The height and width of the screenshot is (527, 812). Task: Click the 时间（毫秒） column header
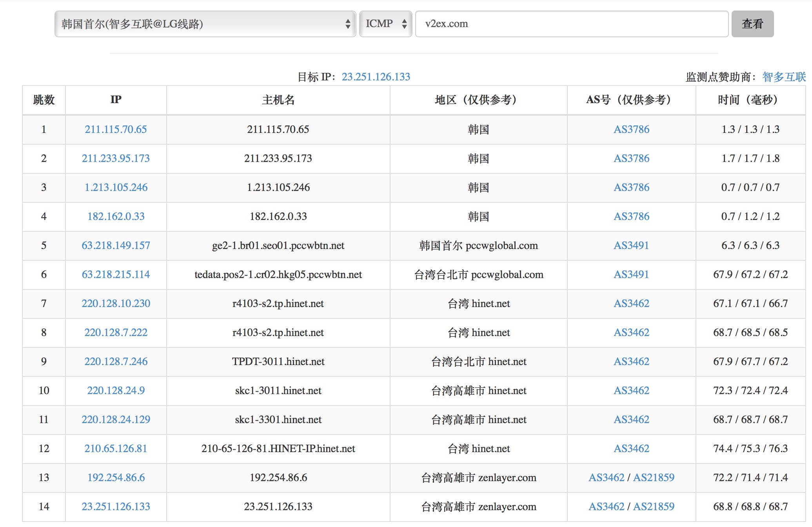pyautogui.click(x=750, y=100)
